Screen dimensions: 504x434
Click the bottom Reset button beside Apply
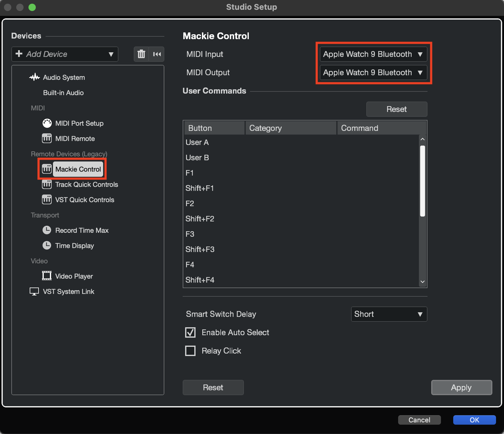[213, 388]
